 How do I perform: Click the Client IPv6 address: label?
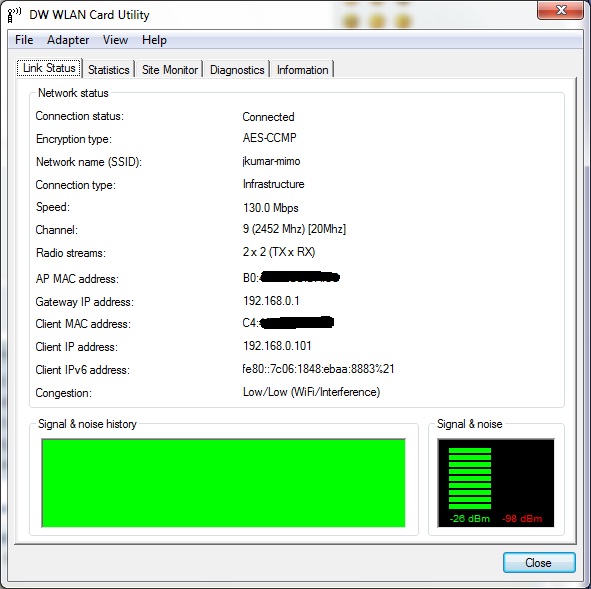83,370
